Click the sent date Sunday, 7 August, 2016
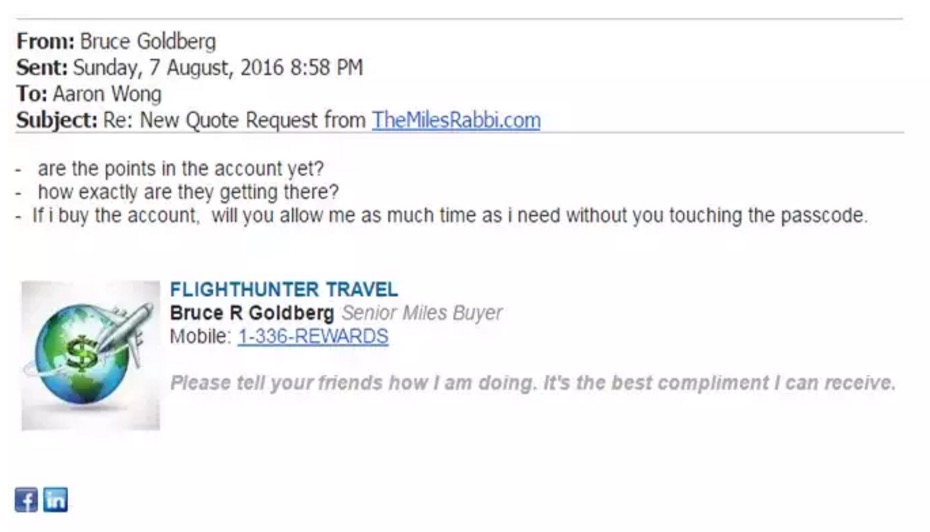This screenshot has height=532, width=930. click(218, 68)
